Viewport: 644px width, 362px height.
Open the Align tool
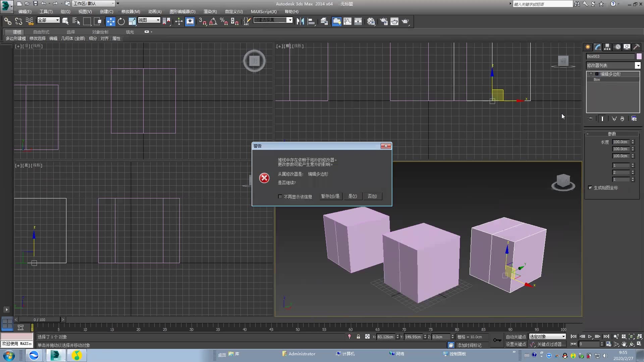tap(311, 21)
